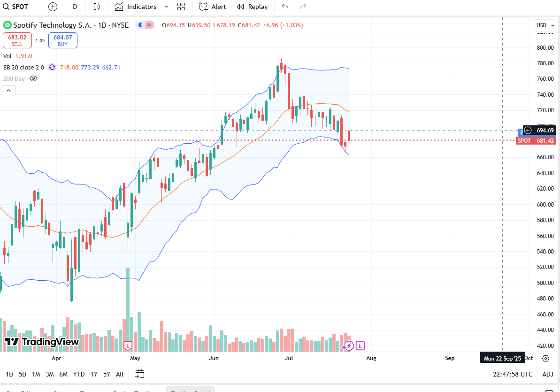Screen dimensions: 560x392
Task: Set the range to 6M
Action: pyautogui.click(x=63, y=375)
